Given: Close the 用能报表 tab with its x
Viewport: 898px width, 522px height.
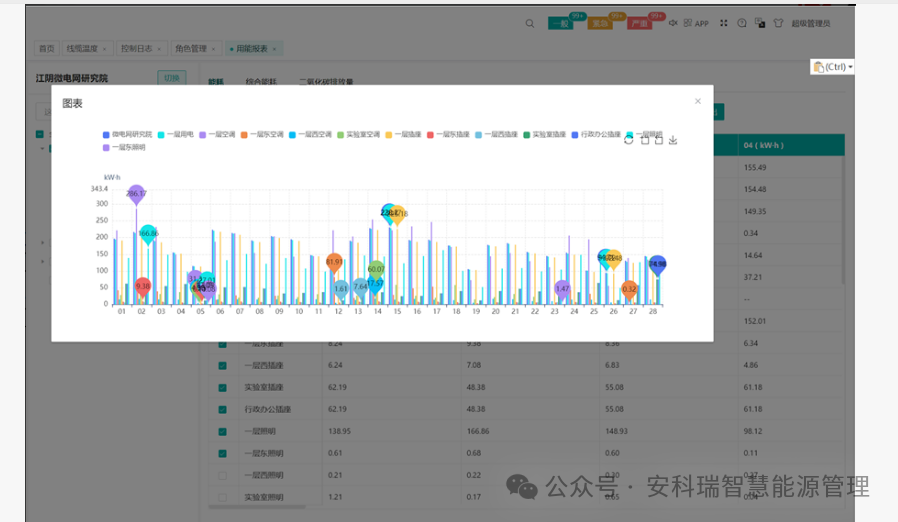Looking at the screenshot, I should tap(274, 49).
